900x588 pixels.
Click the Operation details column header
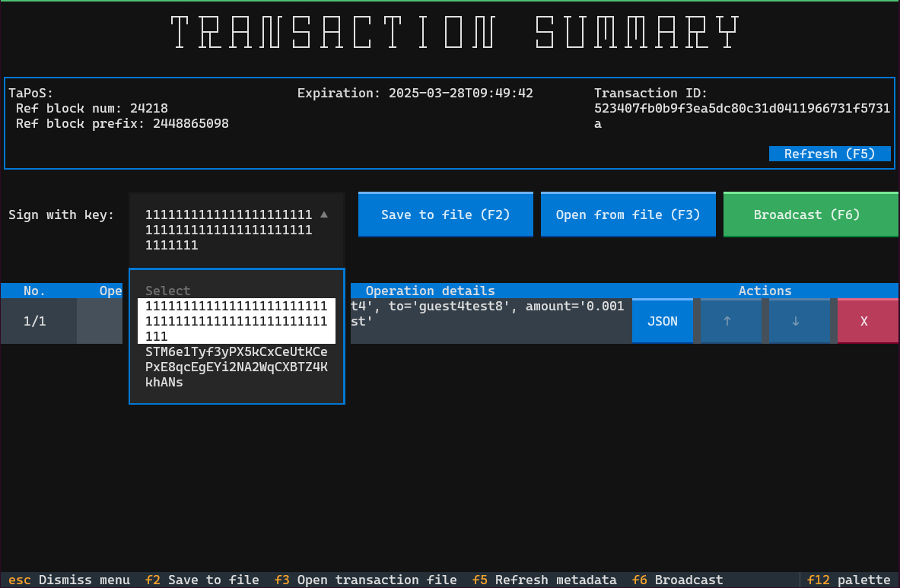[x=430, y=291]
